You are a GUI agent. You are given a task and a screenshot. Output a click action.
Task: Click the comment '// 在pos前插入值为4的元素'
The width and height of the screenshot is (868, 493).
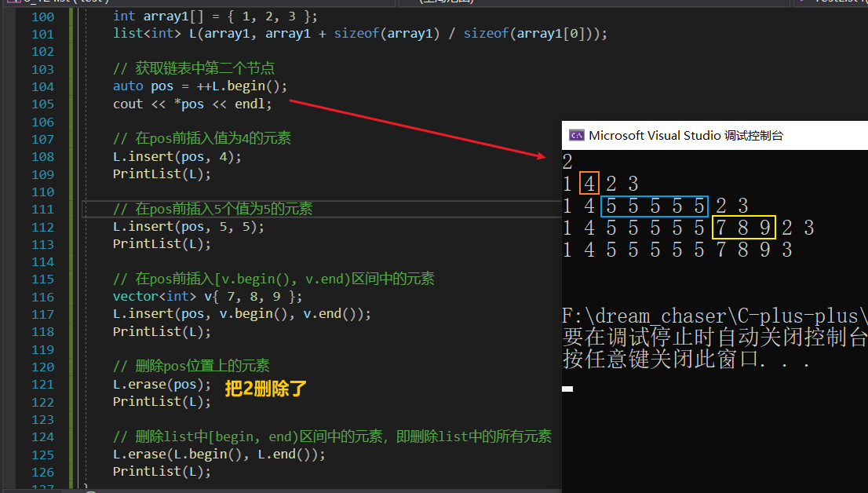coord(202,138)
